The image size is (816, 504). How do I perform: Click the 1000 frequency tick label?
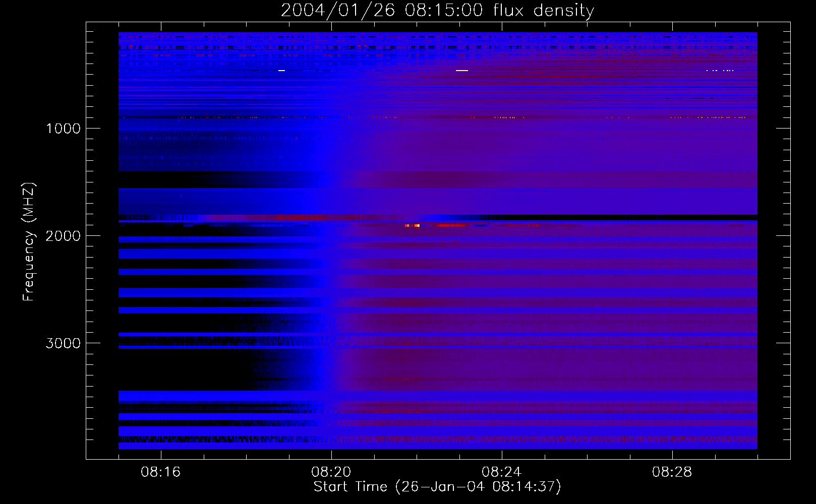[x=63, y=129]
